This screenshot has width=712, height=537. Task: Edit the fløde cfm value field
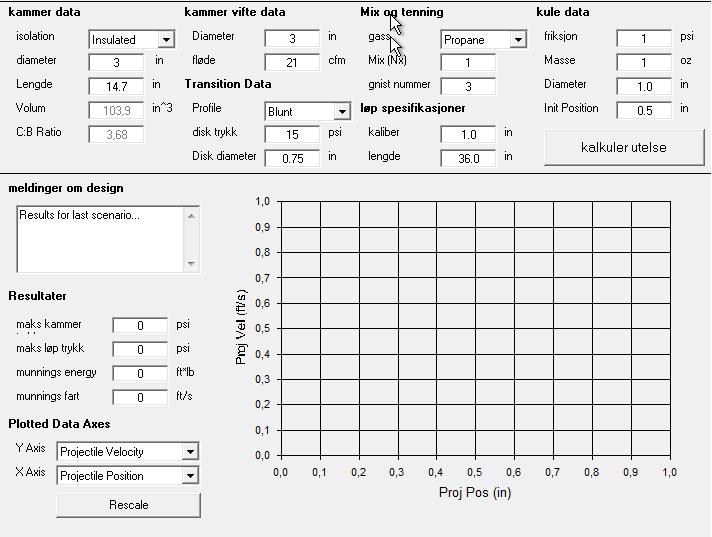[x=292, y=63]
